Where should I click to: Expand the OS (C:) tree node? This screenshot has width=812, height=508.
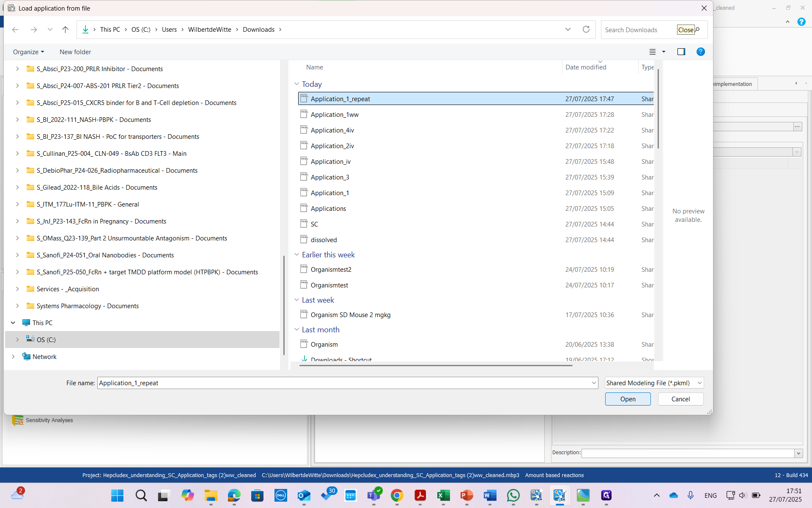pyautogui.click(x=17, y=340)
